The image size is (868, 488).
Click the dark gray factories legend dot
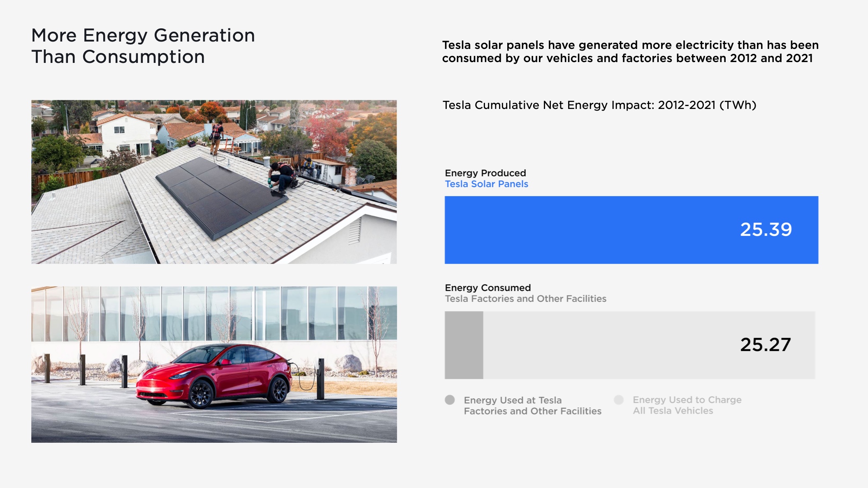coord(450,400)
